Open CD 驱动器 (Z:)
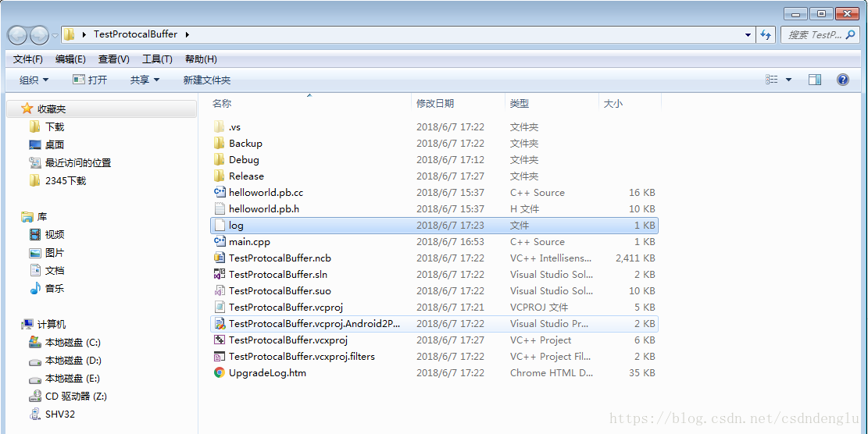This screenshot has height=434, width=868. 76,397
